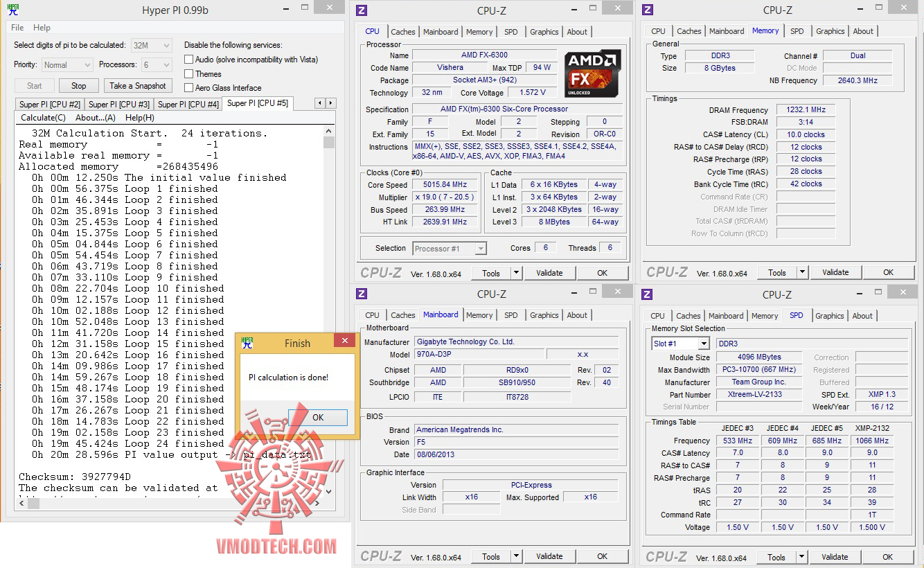This screenshot has height=568, width=924.
Task: Open the Selection dropdown showing Processor #1
Action: (450, 248)
